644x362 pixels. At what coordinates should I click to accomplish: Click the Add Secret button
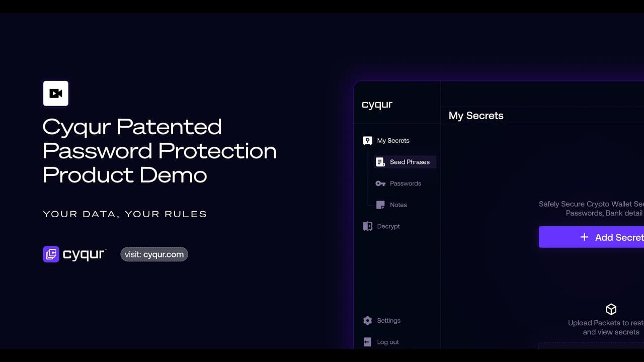[x=591, y=237]
